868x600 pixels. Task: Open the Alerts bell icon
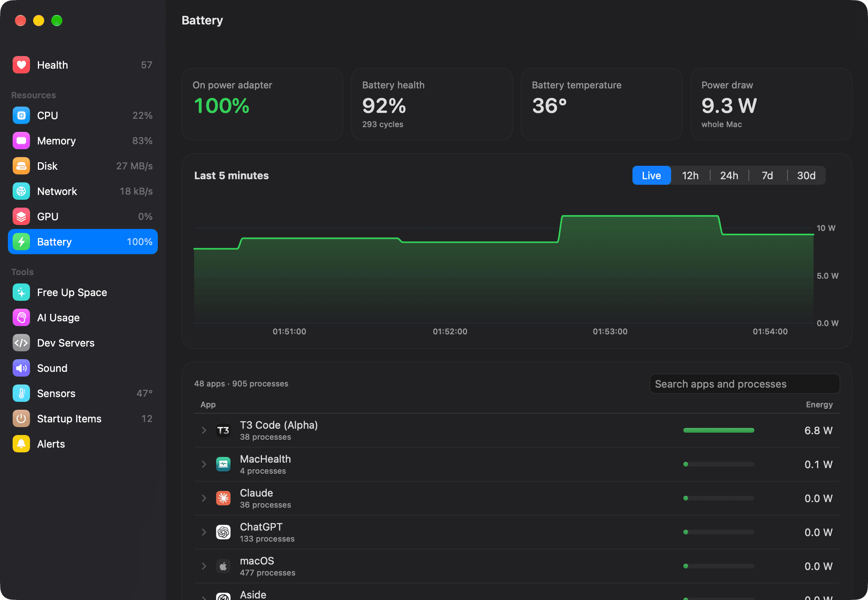pyautogui.click(x=21, y=444)
